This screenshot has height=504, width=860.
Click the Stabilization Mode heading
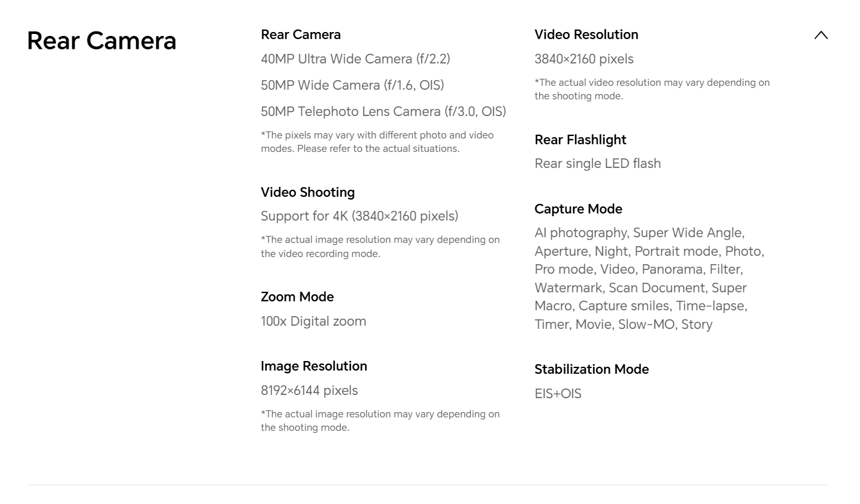point(591,369)
